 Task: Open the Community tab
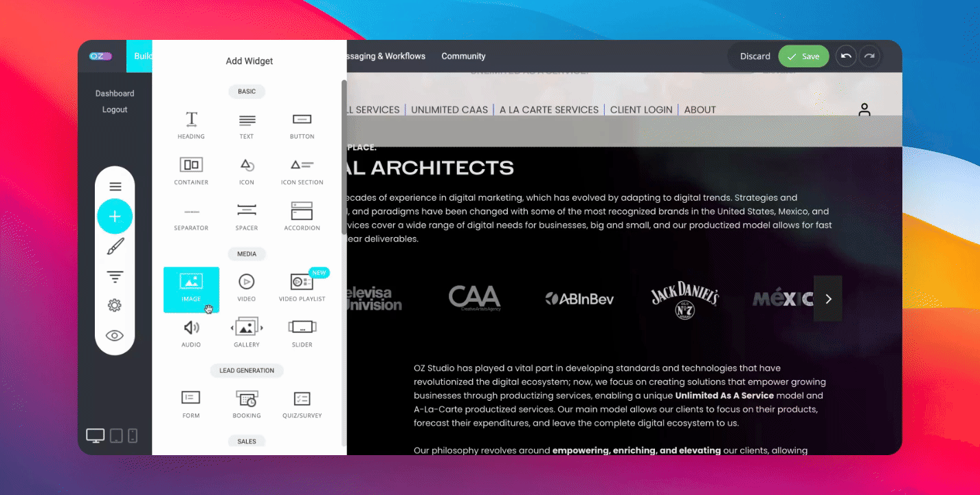[x=463, y=56]
